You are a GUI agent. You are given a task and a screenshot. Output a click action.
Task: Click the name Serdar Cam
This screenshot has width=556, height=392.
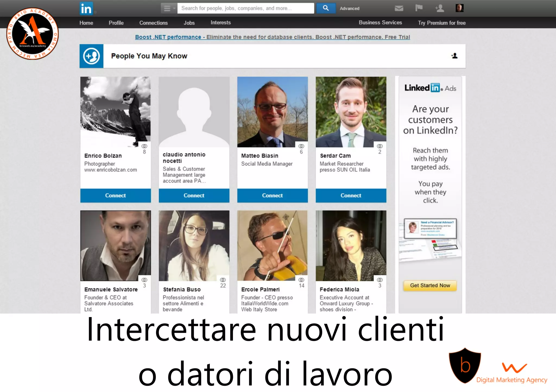(x=335, y=156)
